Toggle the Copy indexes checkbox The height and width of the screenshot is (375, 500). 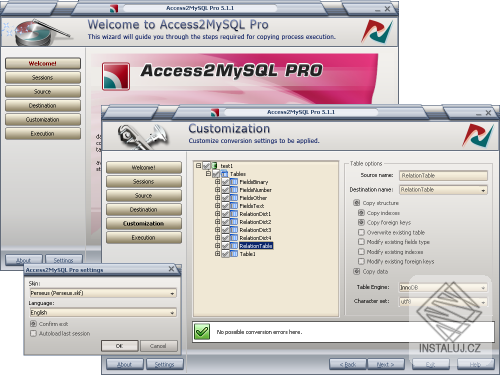pyautogui.click(x=361, y=213)
